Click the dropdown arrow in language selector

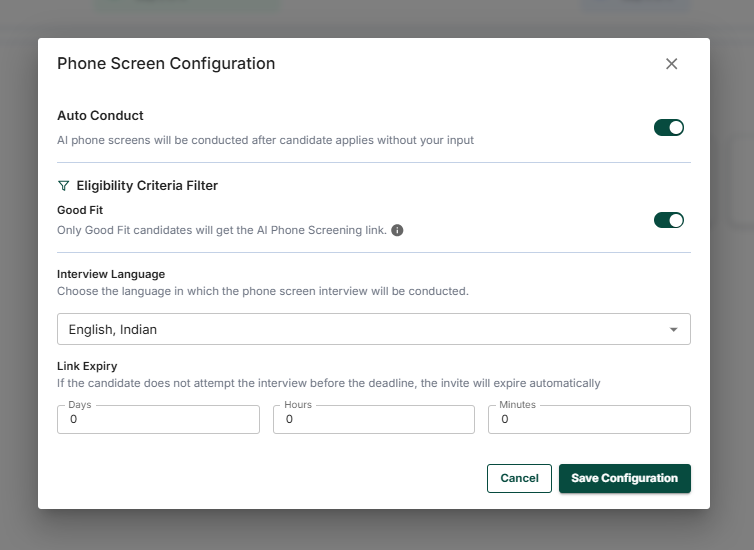(673, 329)
